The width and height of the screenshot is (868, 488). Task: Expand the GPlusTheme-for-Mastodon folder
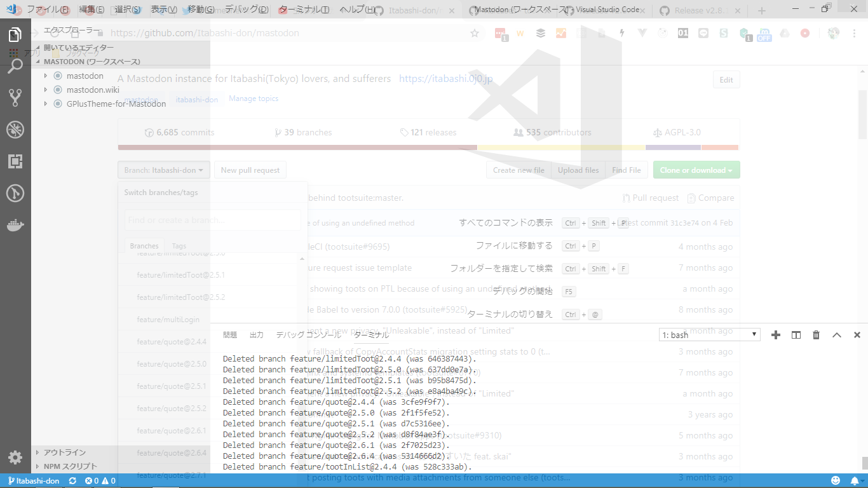(46, 104)
